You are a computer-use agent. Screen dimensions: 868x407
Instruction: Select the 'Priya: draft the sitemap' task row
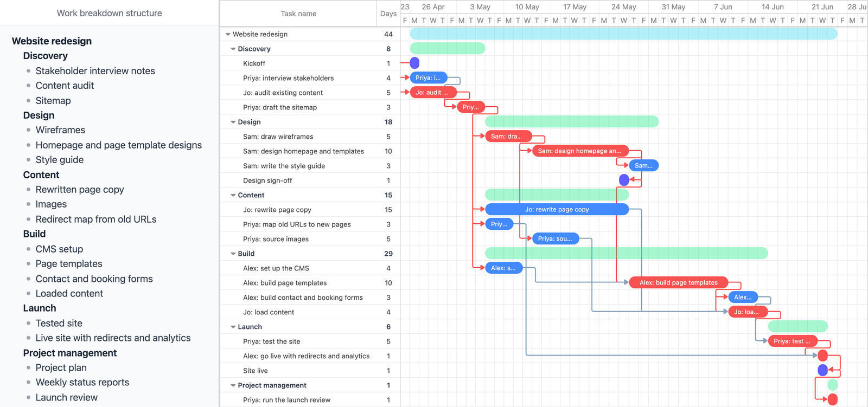tap(310, 107)
